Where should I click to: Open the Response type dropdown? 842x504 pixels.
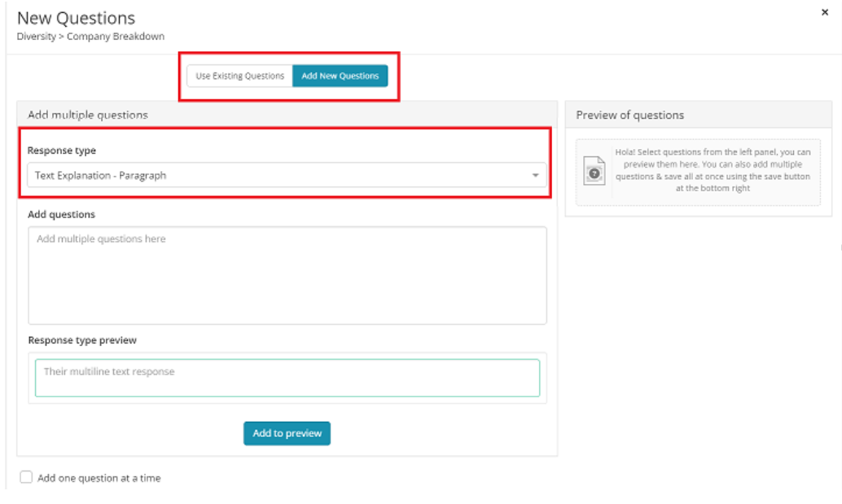[x=287, y=176]
